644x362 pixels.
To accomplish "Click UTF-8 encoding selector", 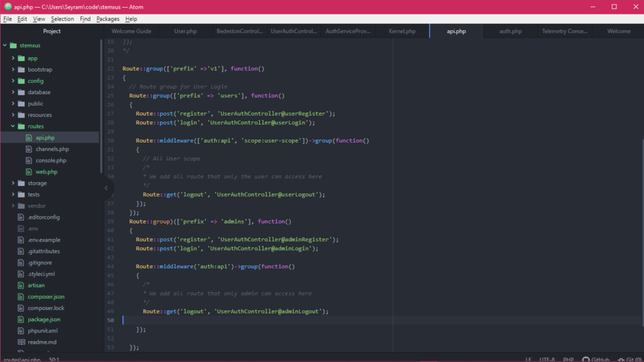I will click(547, 359).
